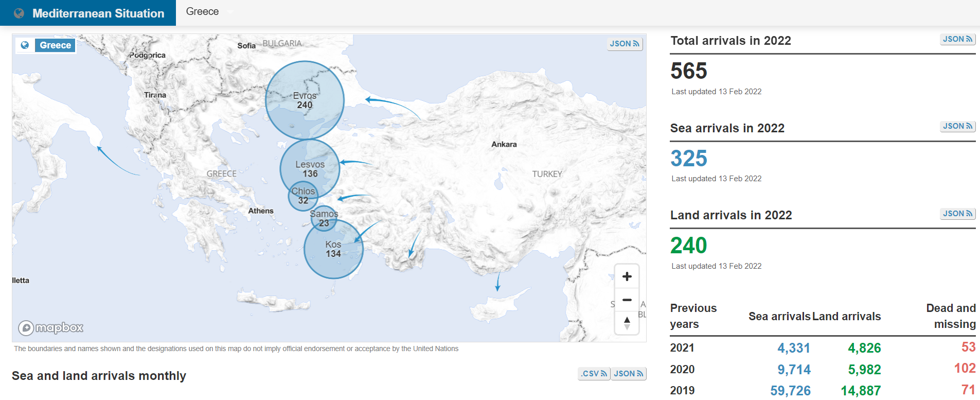Image resolution: width=980 pixels, height=400 pixels.
Task: Click 2019 land arrivals value 14,887
Action: click(861, 391)
